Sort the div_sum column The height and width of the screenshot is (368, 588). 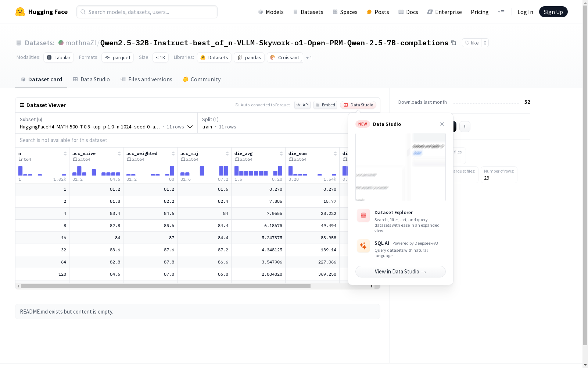335,153
